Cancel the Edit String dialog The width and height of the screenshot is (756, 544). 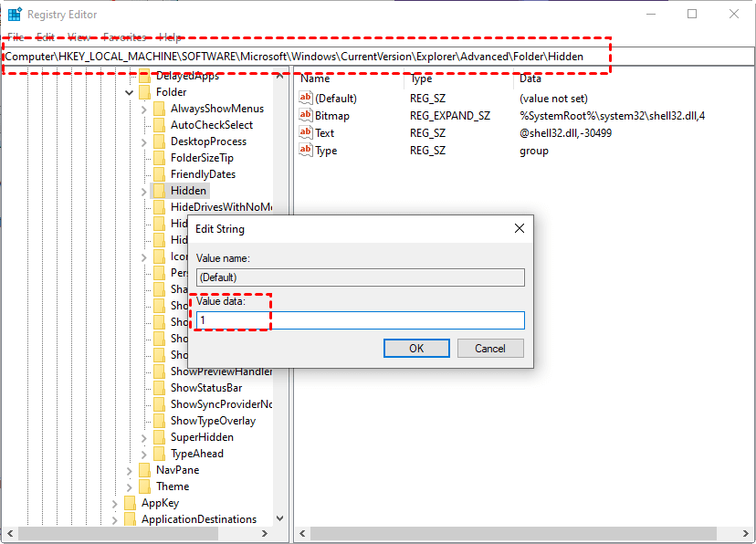click(x=490, y=348)
